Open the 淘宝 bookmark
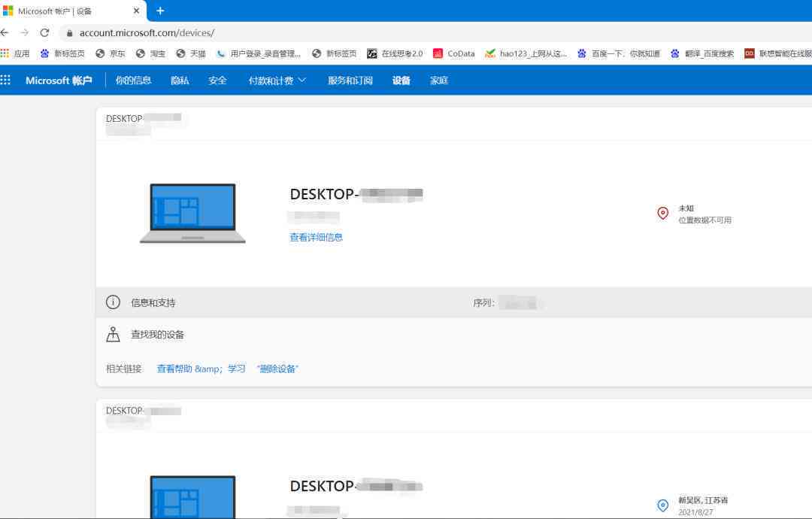This screenshot has width=812, height=519. [150, 53]
